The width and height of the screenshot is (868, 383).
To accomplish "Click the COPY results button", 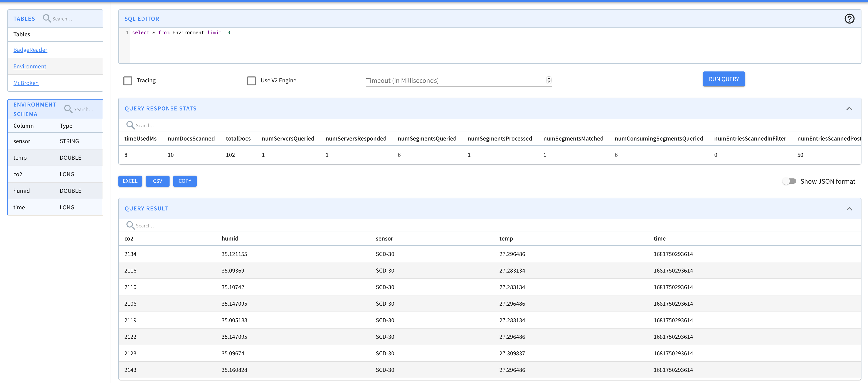I will point(185,181).
